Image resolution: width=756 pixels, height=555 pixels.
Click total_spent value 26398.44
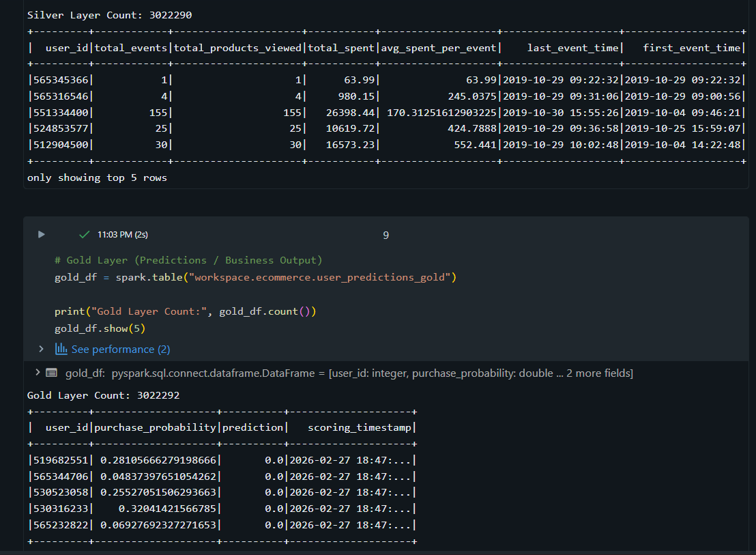point(350,113)
